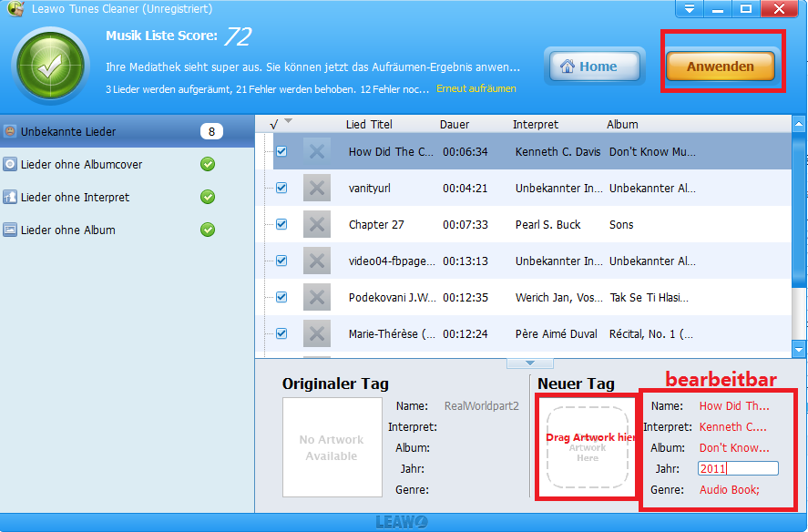Uncheck the How Did The C... song

coord(281,151)
